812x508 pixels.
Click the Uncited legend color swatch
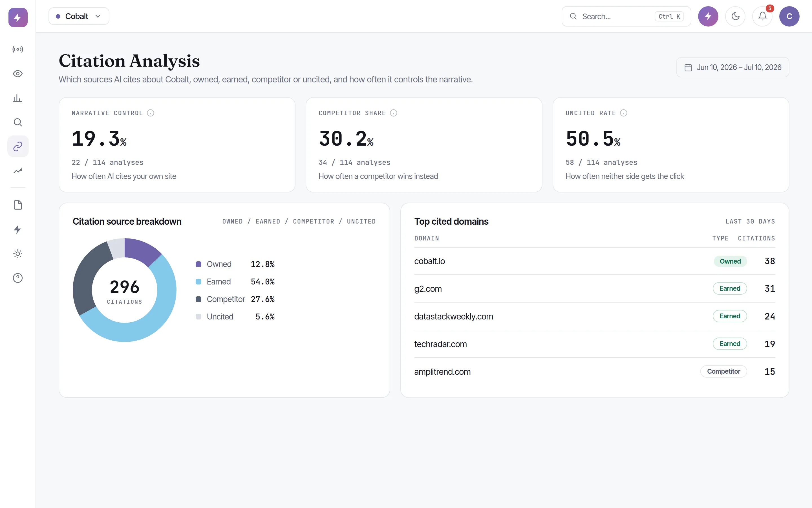199,316
